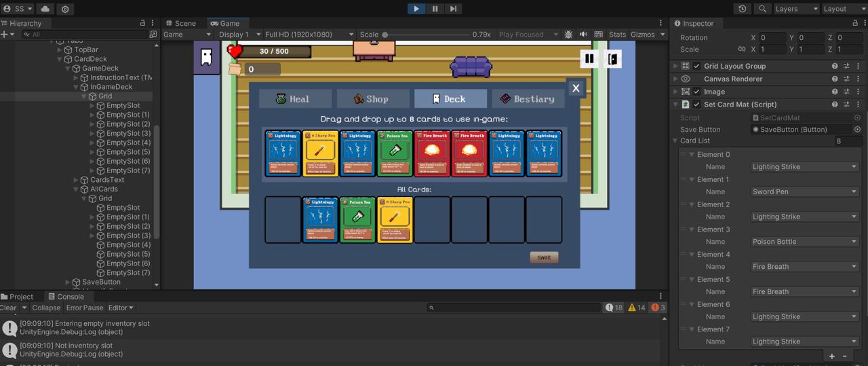
Task: Click in-game pause icon
Action: 589,58
